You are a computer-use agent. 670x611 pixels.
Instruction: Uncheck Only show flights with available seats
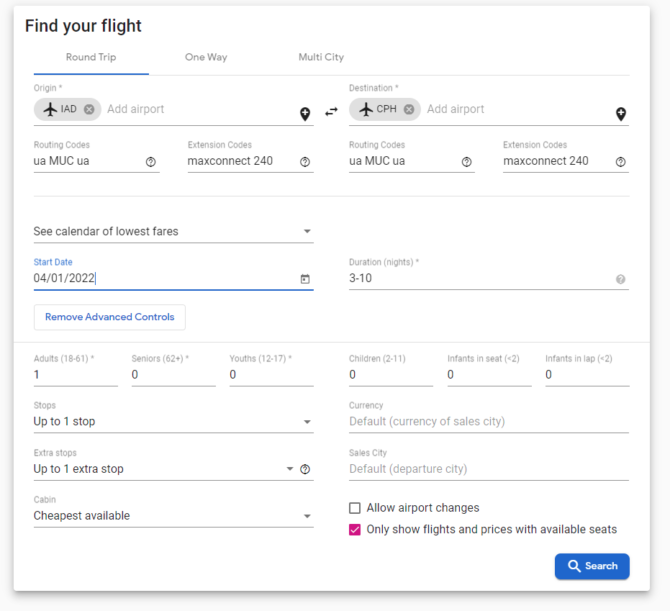pyautogui.click(x=355, y=530)
